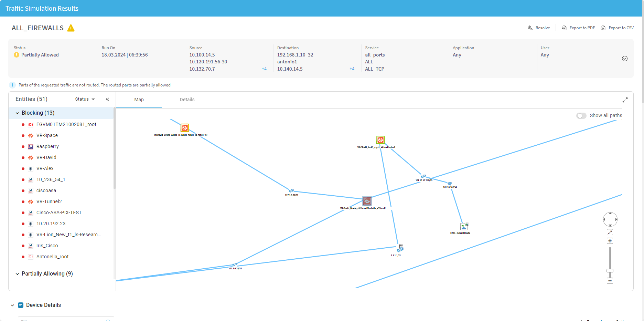The height and width of the screenshot is (321, 644).
Task: Open the Status sort dropdown
Action: point(85,99)
